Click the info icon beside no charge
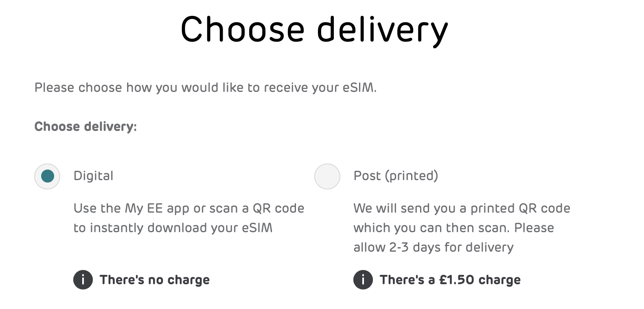Viewport: 644px width, 309px height. point(83,280)
